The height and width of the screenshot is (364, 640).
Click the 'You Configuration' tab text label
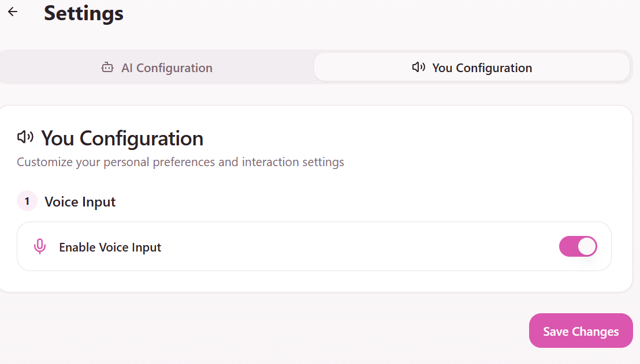point(482,68)
